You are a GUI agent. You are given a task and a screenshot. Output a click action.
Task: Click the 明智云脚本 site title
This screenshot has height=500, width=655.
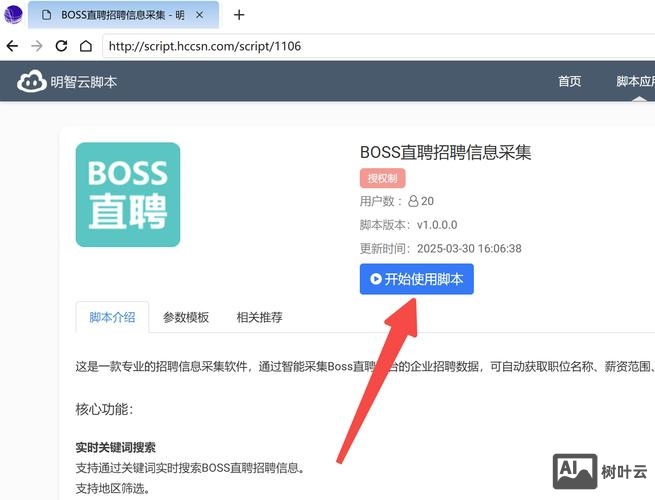pyautogui.click(x=84, y=82)
